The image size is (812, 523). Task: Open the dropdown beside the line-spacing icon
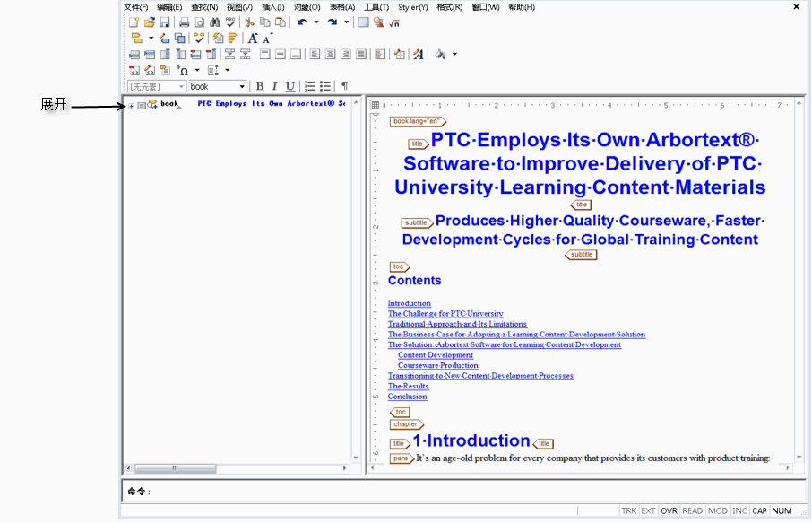(228, 70)
